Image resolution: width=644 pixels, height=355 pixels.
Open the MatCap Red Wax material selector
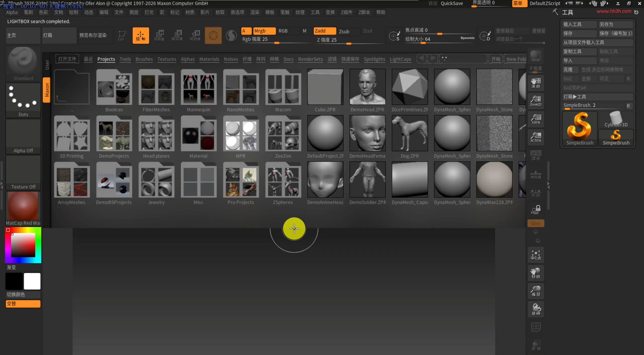(23, 209)
